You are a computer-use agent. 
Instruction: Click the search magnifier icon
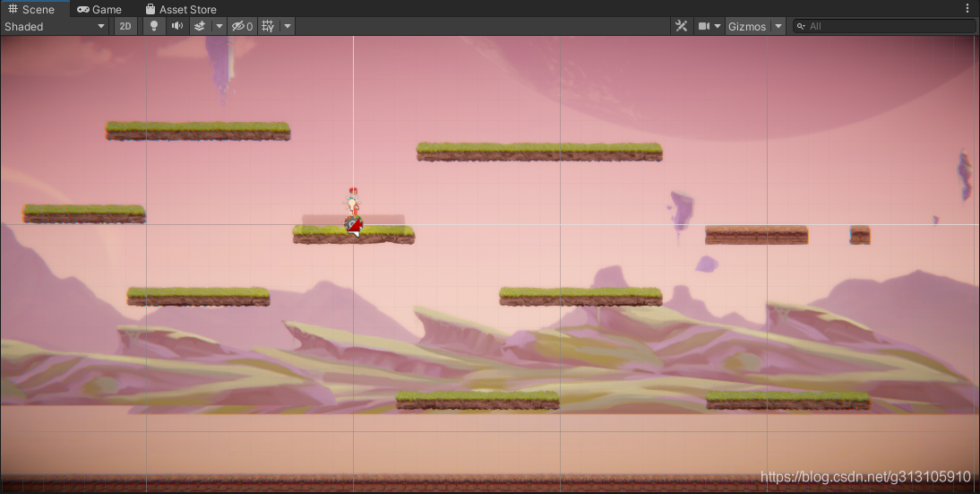[801, 26]
